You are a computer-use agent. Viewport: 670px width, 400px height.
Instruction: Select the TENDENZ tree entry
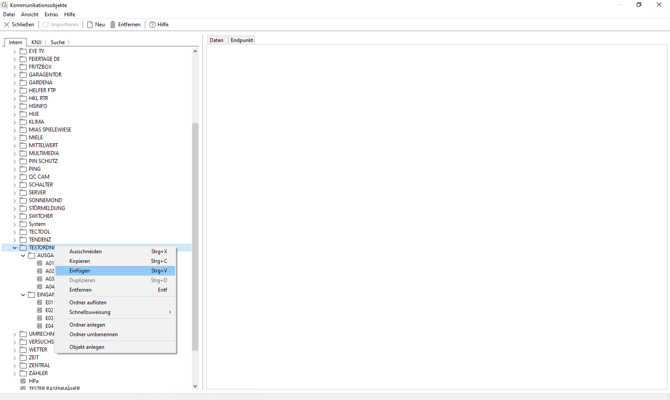40,240
